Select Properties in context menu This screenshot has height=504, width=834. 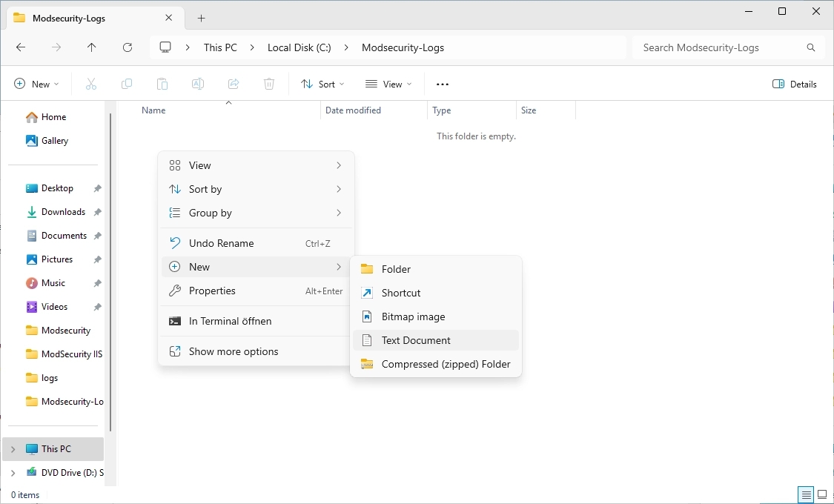pos(212,291)
